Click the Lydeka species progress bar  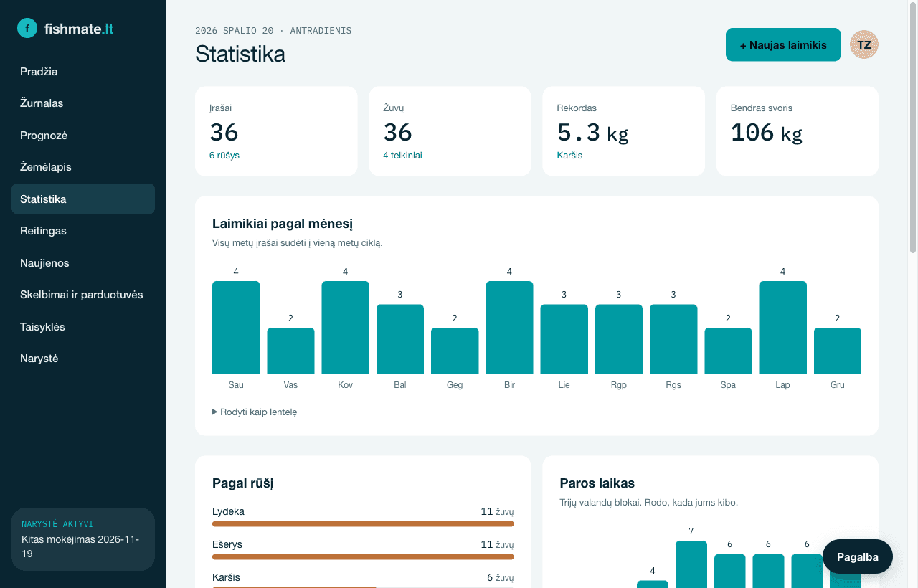pos(363,524)
